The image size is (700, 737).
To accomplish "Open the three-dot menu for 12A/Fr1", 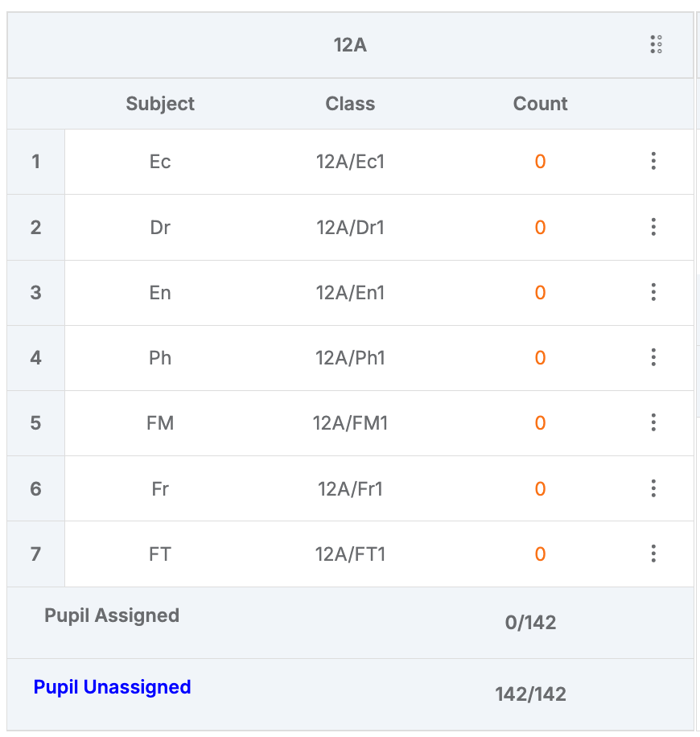I will [x=653, y=489].
